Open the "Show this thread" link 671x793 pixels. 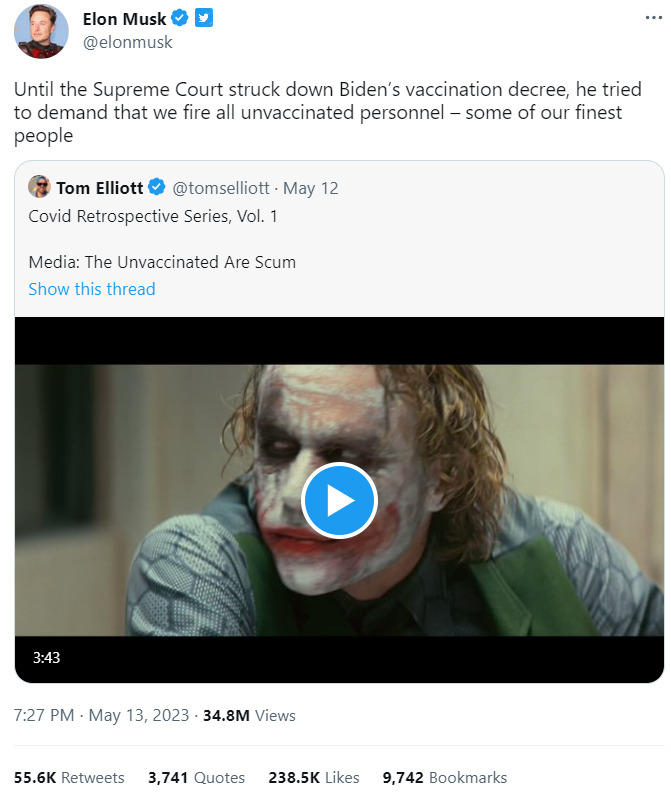coord(92,289)
